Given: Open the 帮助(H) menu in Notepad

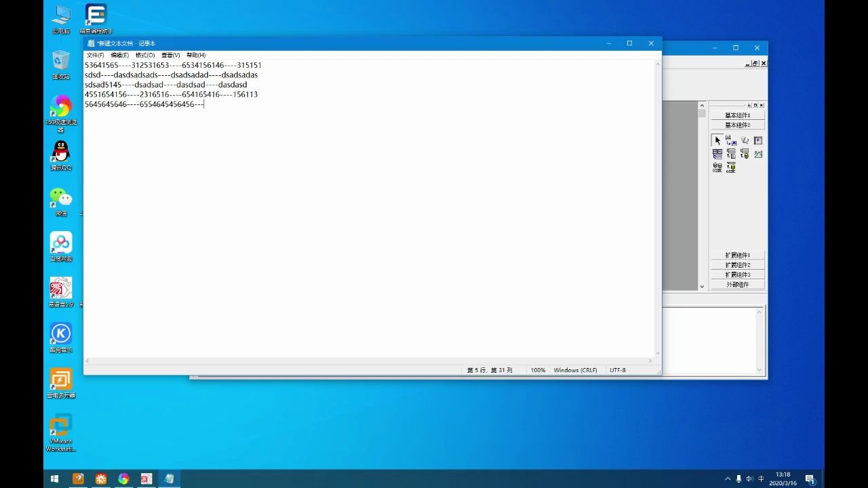Looking at the screenshot, I should point(196,55).
